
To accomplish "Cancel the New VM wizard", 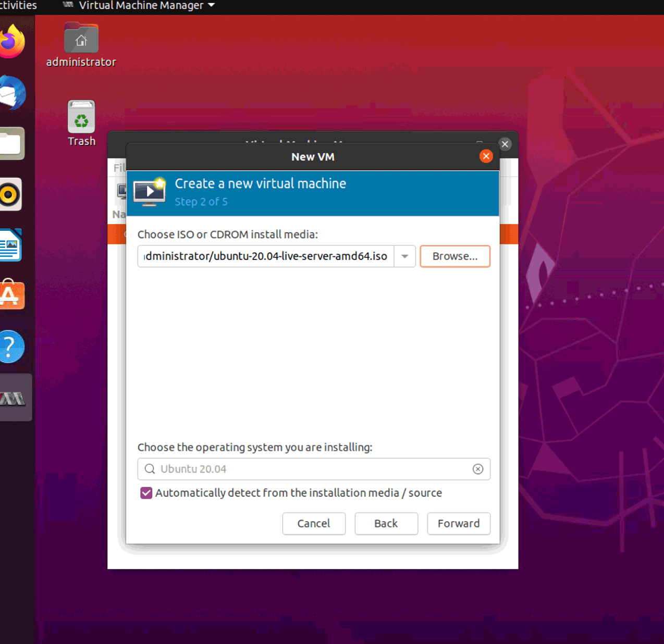I will pyautogui.click(x=314, y=523).
